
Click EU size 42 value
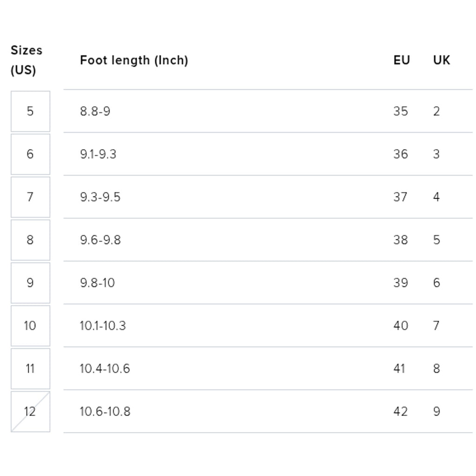401,411
